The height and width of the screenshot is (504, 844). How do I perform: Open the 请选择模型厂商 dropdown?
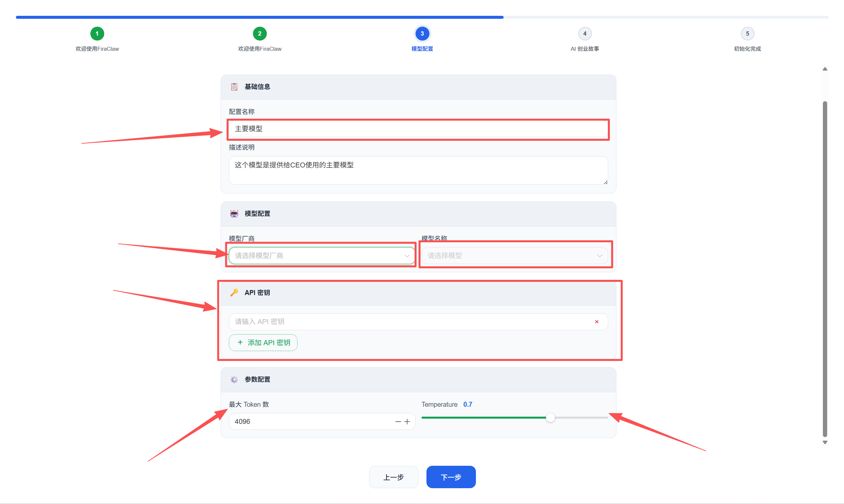pos(322,255)
